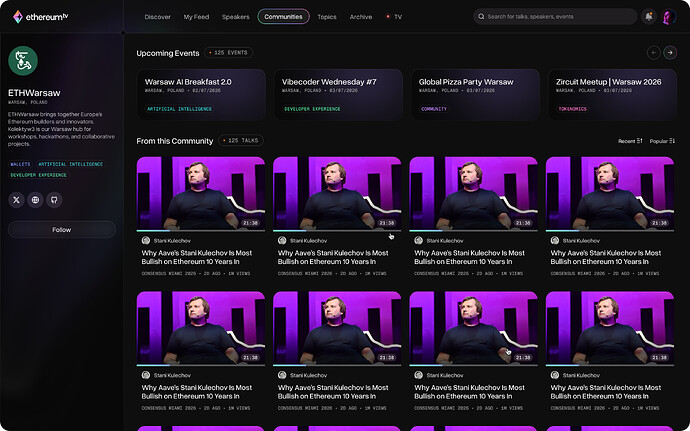Click Community tag on Pizza Party card
The height and width of the screenshot is (431, 690).
click(434, 109)
